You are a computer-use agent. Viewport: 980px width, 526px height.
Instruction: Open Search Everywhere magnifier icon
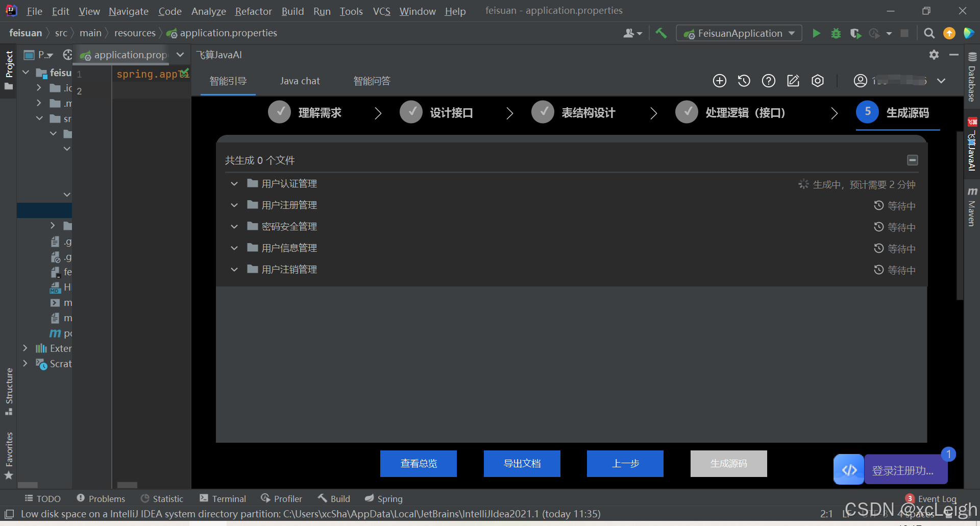point(929,33)
